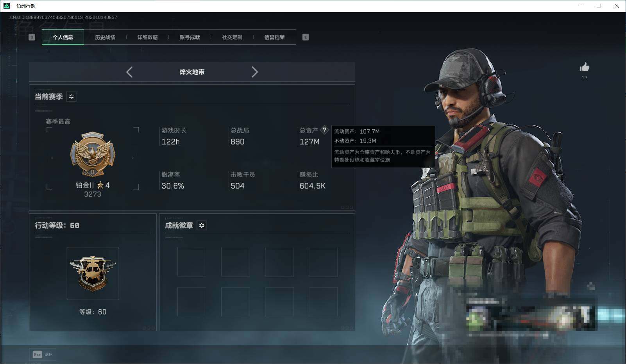Click the 成就徽章 heading

(x=179, y=225)
